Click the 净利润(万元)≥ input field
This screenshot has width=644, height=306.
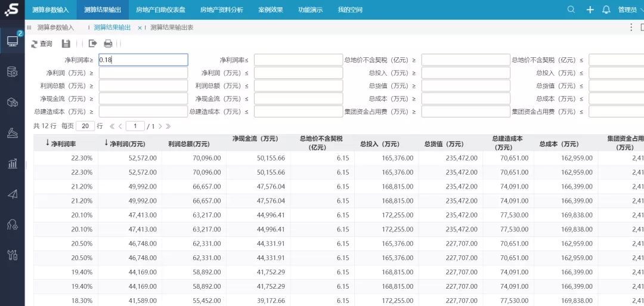tap(143, 73)
